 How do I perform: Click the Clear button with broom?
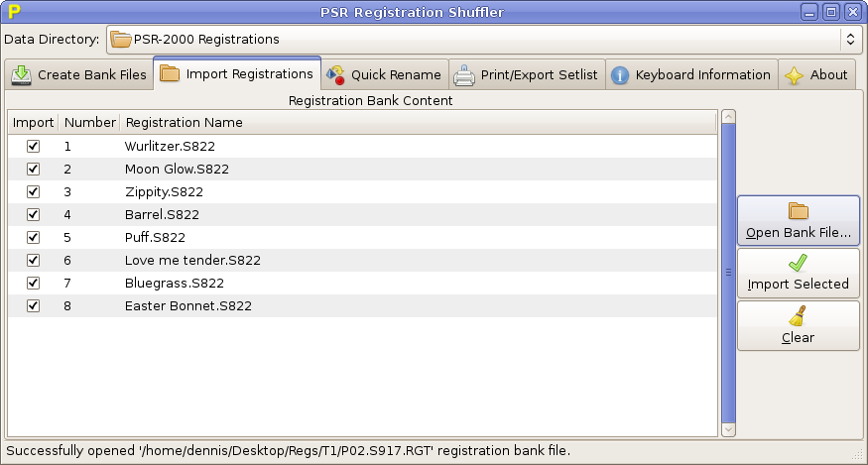tap(798, 326)
